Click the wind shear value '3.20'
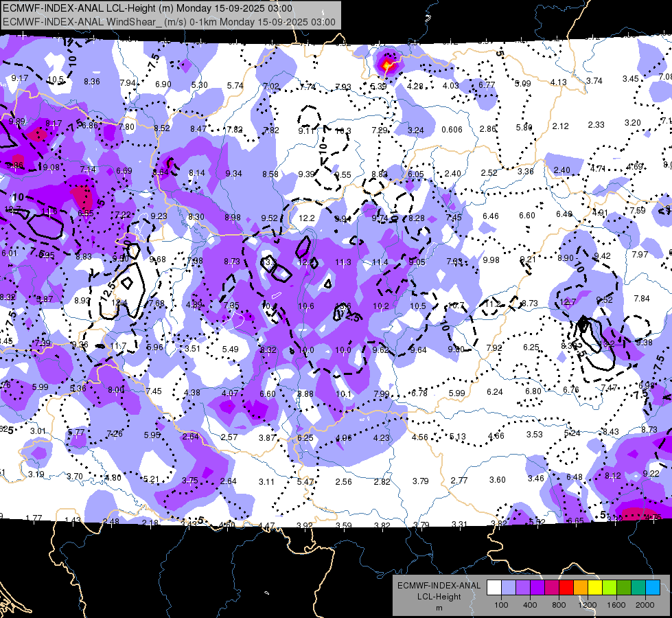Viewport: 672px width, 618px height. coord(632,123)
